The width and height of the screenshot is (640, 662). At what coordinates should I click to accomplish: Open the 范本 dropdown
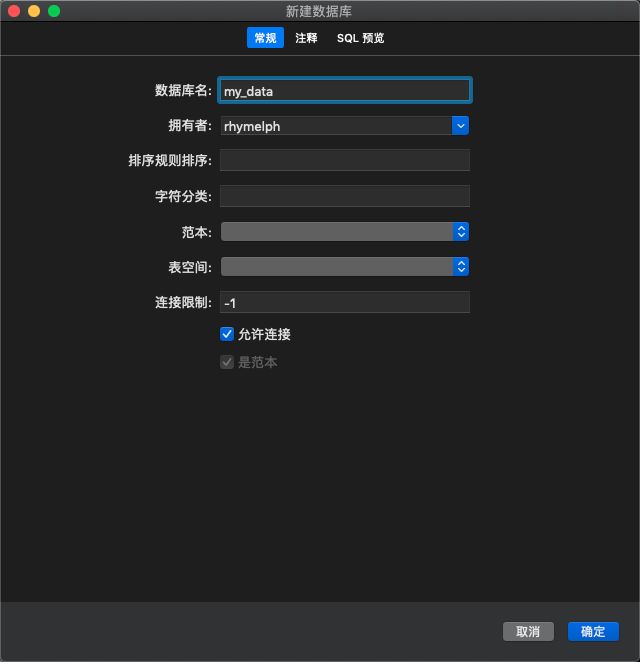click(x=344, y=231)
